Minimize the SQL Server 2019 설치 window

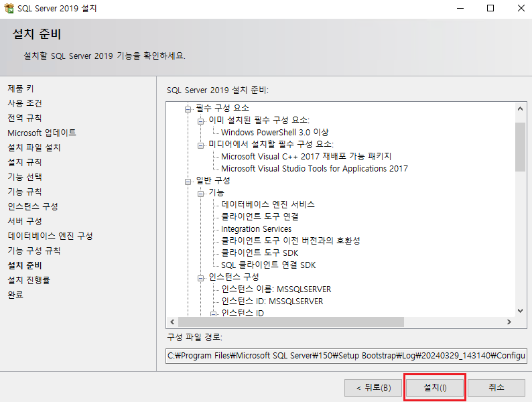[460, 8]
